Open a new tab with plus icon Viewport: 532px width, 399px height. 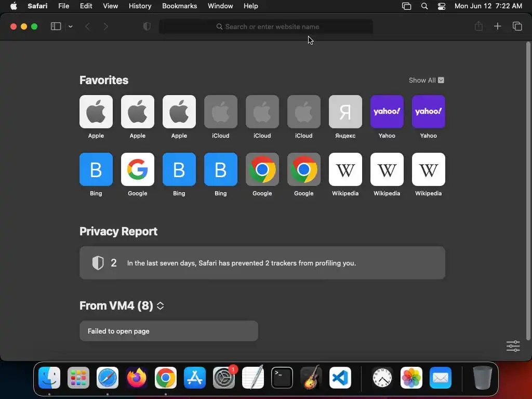click(x=497, y=26)
